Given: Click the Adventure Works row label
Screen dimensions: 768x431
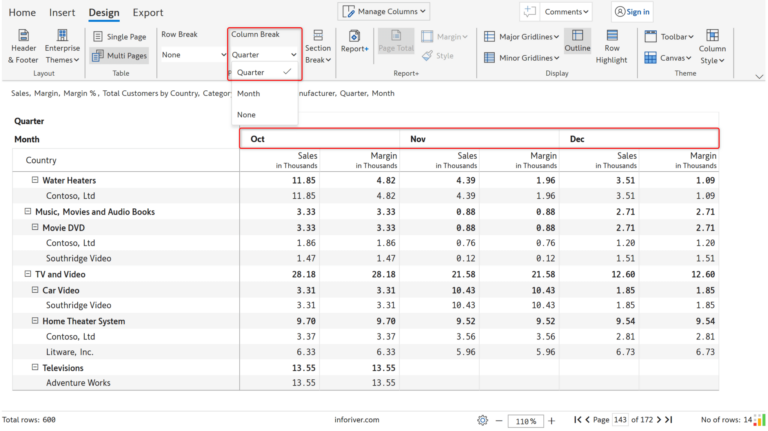Looking at the screenshot, I should (78, 383).
